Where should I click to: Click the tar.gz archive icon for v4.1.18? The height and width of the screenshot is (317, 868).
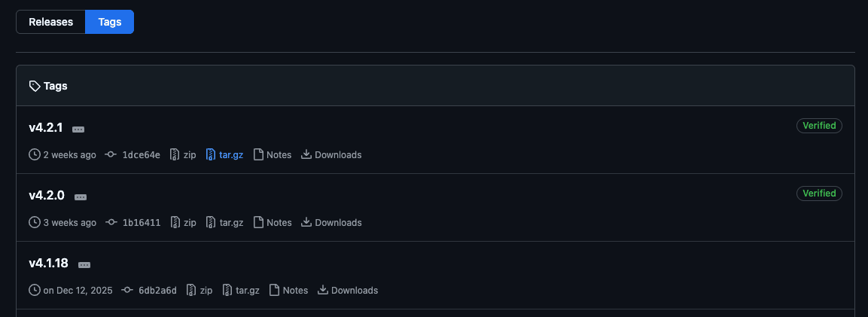227,291
